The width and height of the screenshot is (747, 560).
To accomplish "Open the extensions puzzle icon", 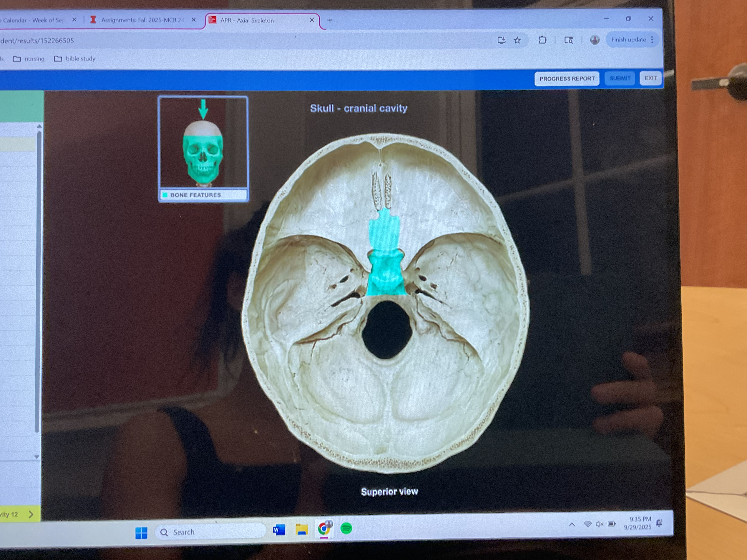I will pos(542,40).
